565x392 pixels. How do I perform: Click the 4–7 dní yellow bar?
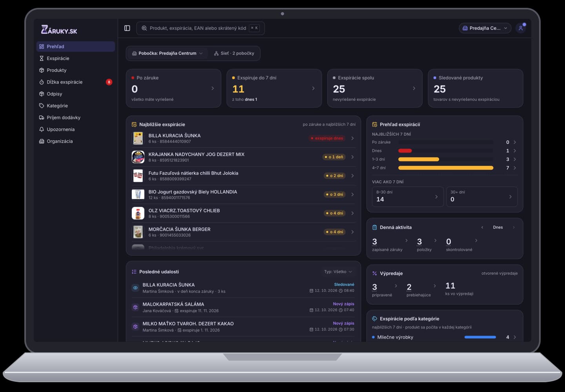[x=446, y=168]
